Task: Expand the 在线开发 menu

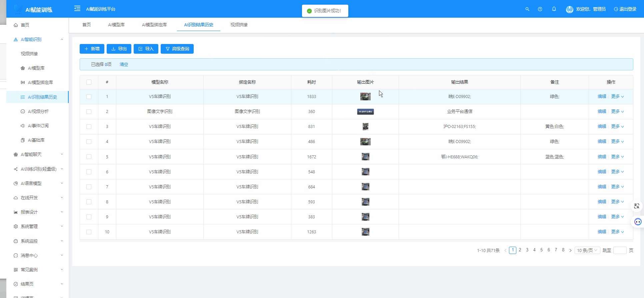Action: click(37, 198)
